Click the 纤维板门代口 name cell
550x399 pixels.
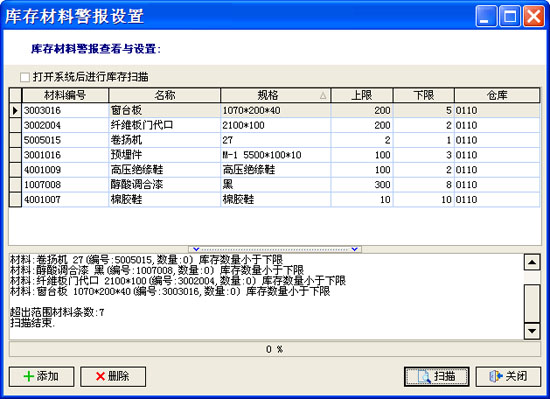tap(165, 125)
